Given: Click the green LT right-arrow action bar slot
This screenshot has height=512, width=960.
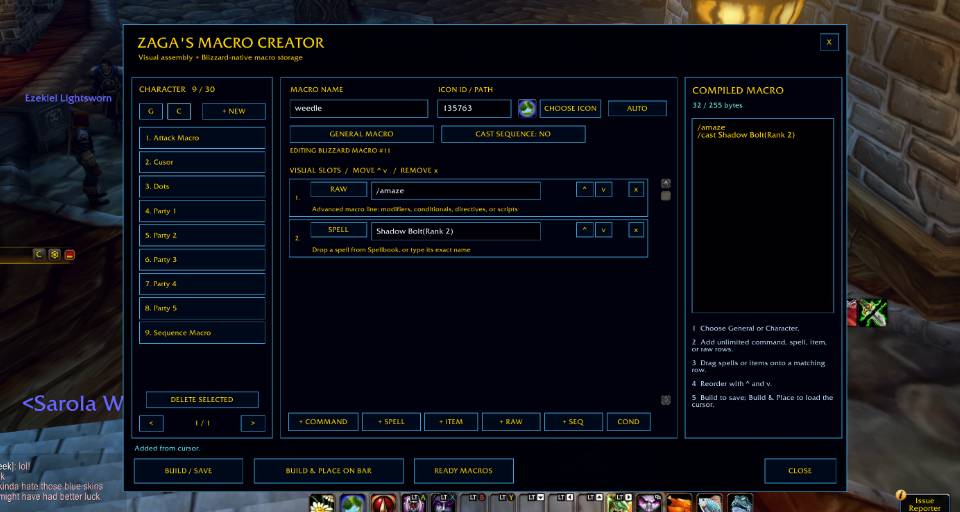Looking at the screenshot, I should [620, 503].
